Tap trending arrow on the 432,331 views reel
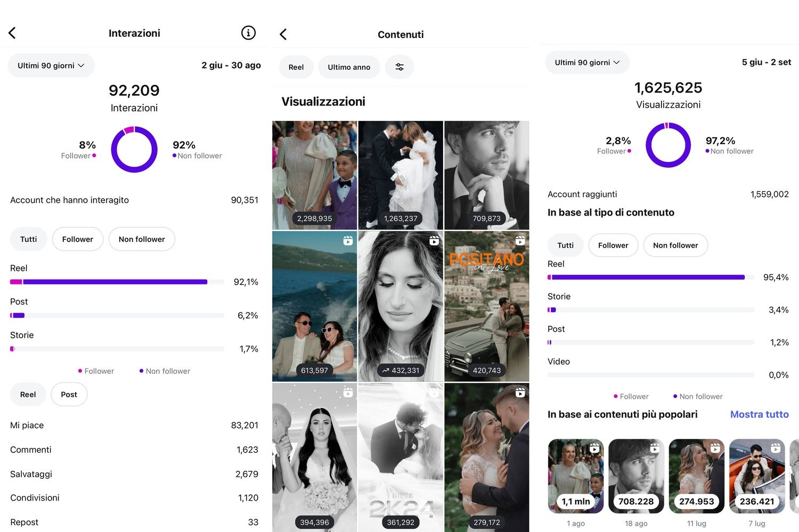799x532 pixels. [x=385, y=371]
